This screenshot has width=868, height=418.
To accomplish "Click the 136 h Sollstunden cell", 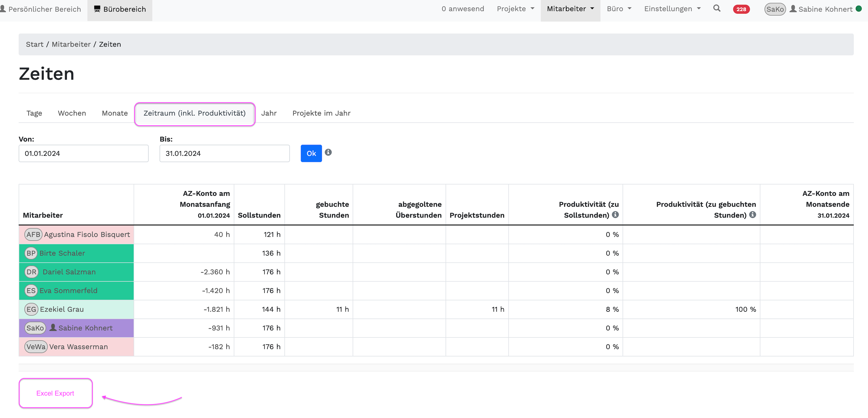I will (x=259, y=253).
